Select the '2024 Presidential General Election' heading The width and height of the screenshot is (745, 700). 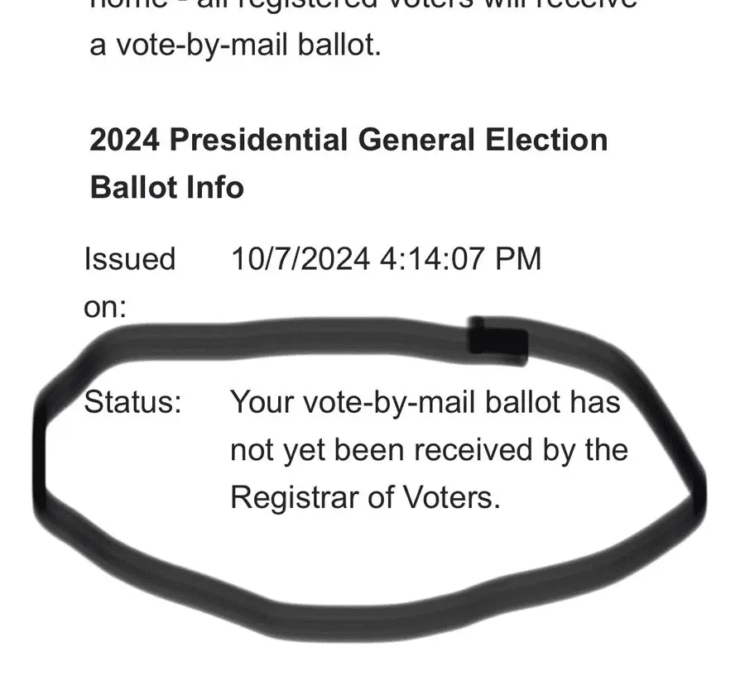coord(348,140)
